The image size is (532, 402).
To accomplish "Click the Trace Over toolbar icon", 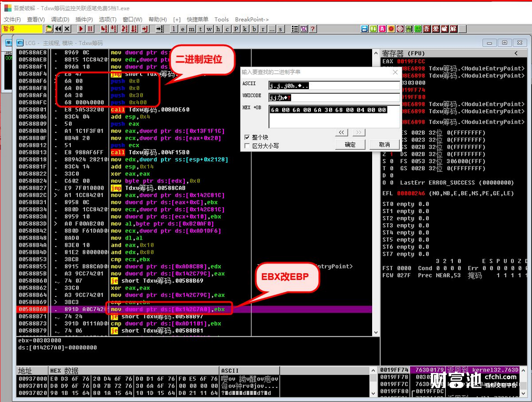I will click(134, 29).
